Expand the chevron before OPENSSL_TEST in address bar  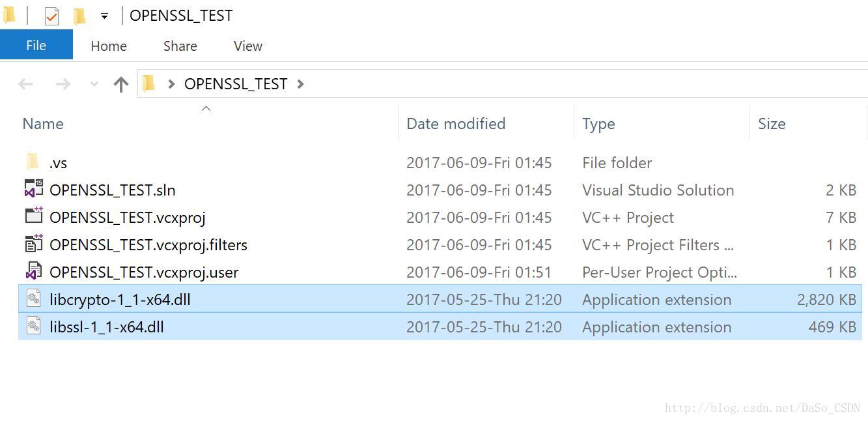point(171,84)
